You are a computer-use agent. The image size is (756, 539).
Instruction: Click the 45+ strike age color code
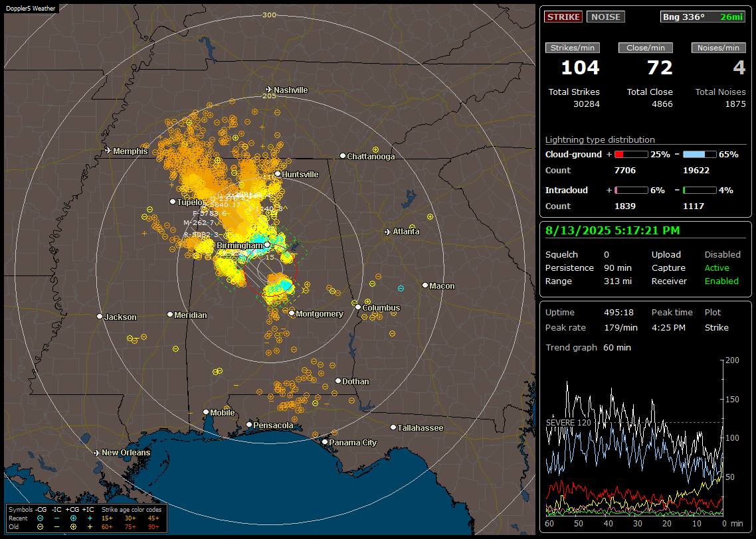153,518
